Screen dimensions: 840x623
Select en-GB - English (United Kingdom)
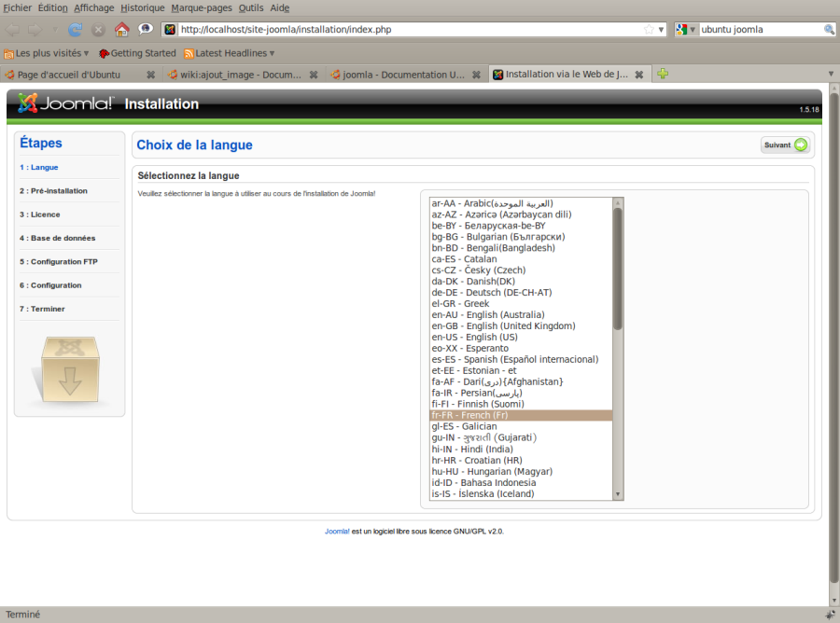(521, 325)
